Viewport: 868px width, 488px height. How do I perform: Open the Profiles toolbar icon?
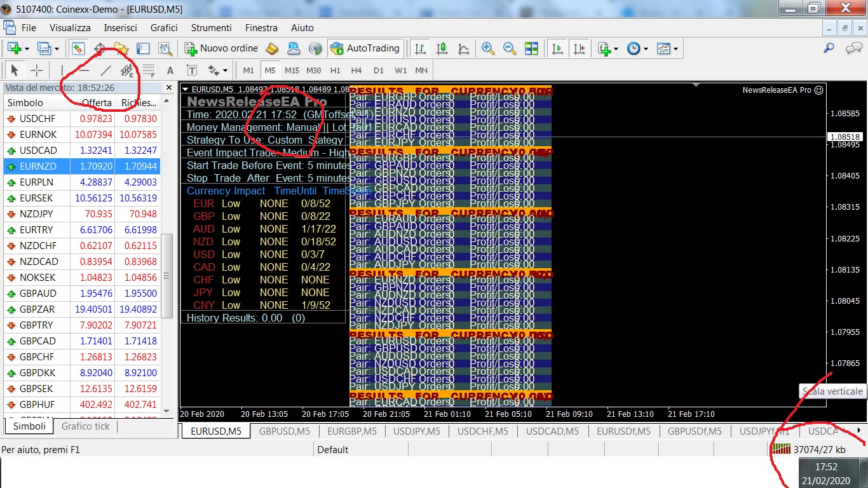(44, 48)
